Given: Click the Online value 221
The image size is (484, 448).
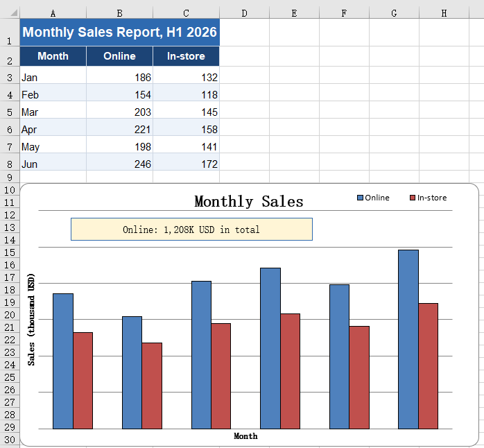Looking at the screenshot, I should click(120, 127).
